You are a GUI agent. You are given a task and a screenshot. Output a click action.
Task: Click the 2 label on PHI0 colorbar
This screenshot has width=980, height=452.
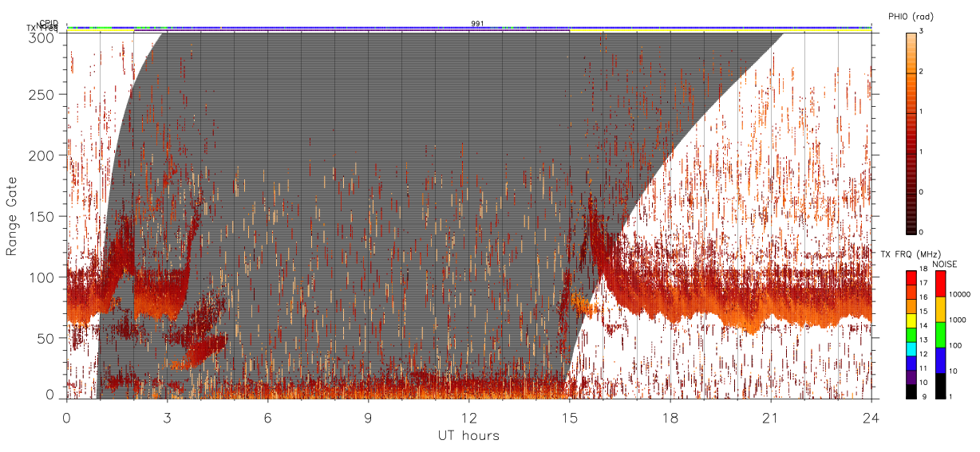tap(921, 73)
